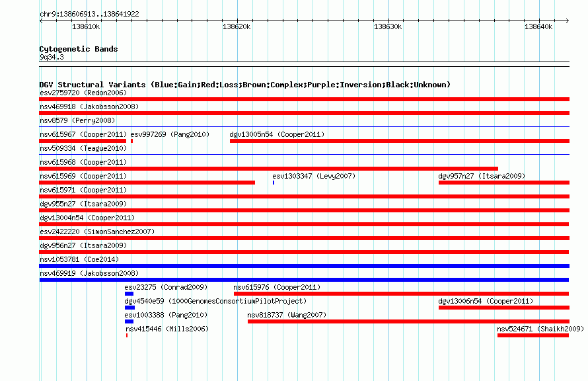Screen dimensions: 588x381
Task: Click the red bar under nsv615971
Action: tap(304, 196)
